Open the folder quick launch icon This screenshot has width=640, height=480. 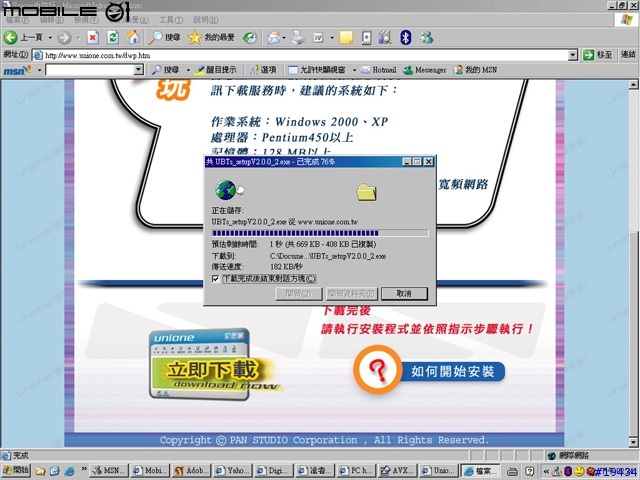point(40,471)
